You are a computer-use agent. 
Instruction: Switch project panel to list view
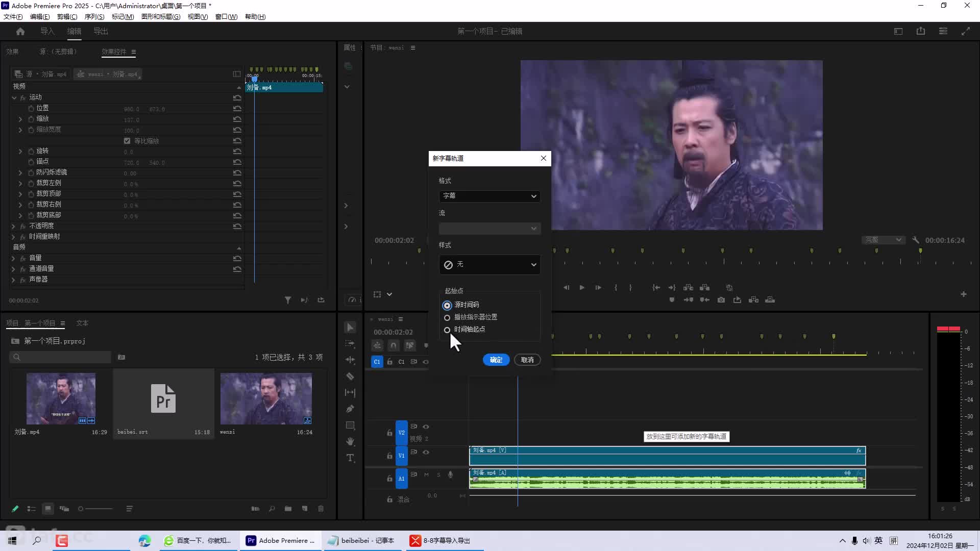pos(32,509)
